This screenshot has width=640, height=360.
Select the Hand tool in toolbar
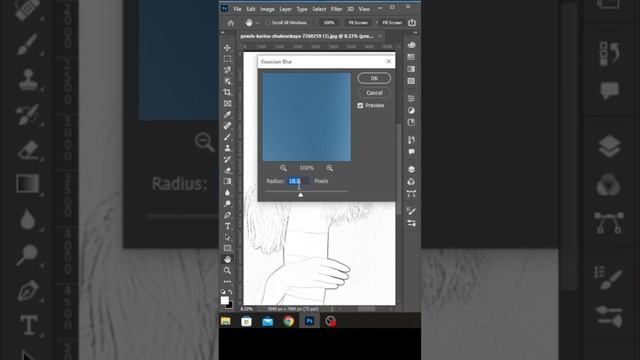(x=227, y=259)
